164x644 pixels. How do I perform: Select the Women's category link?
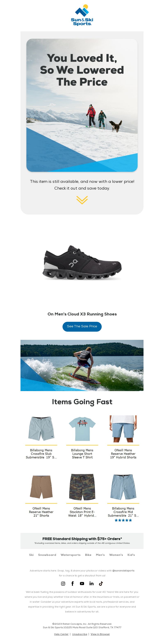(x=116, y=555)
